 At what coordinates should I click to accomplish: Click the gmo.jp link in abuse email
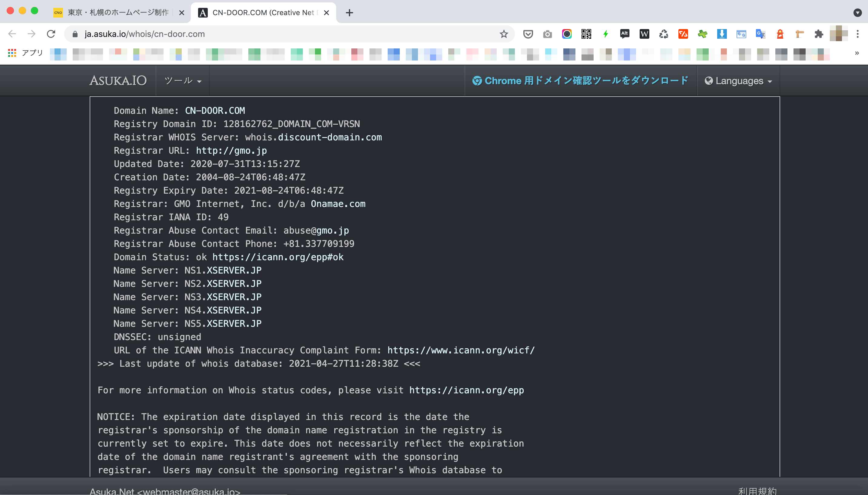(x=333, y=231)
